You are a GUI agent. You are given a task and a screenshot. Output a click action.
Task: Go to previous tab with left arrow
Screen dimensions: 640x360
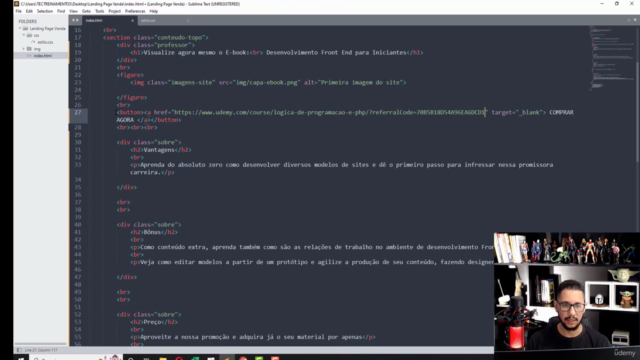(73, 20)
